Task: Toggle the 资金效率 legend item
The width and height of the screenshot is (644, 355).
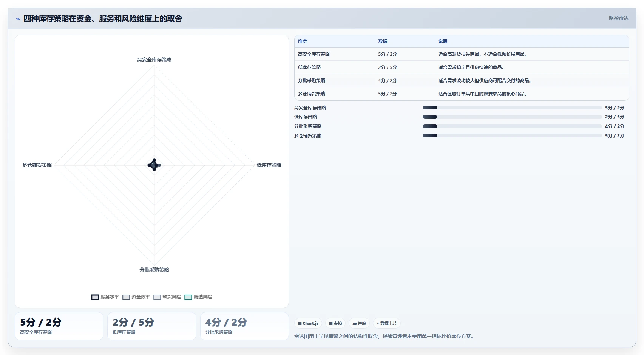Action: (136, 297)
